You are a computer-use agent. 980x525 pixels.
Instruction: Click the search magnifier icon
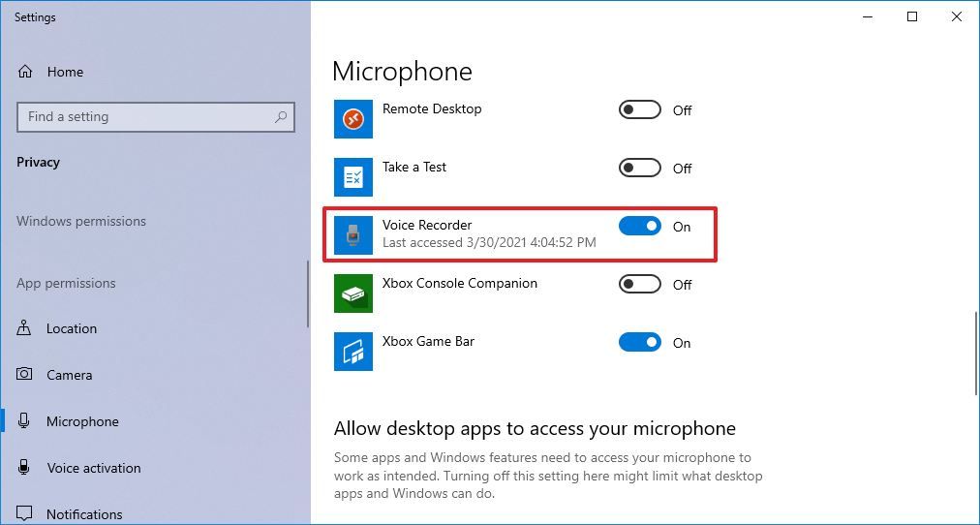pyautogui.click(x=281, y=117)
